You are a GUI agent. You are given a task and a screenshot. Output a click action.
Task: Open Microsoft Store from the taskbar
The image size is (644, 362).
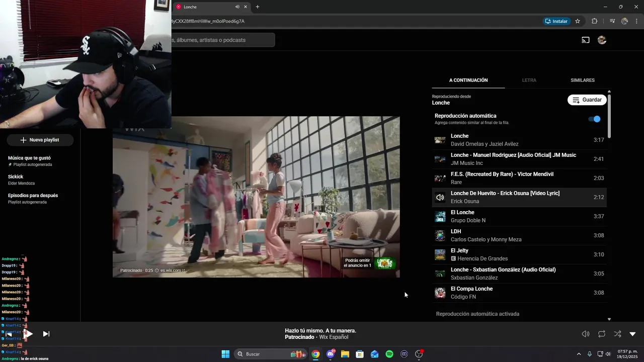point(360,354)
